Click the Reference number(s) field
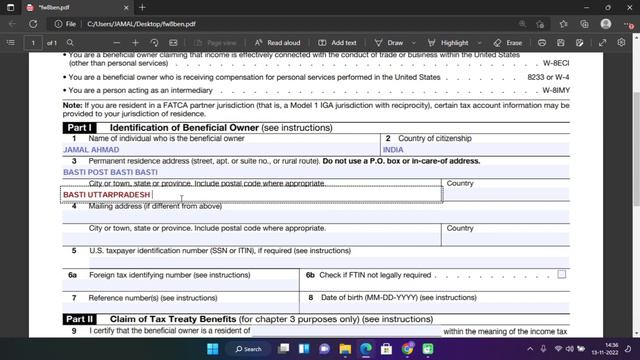Viewport: 640px width, 360px height. (180, 308)
